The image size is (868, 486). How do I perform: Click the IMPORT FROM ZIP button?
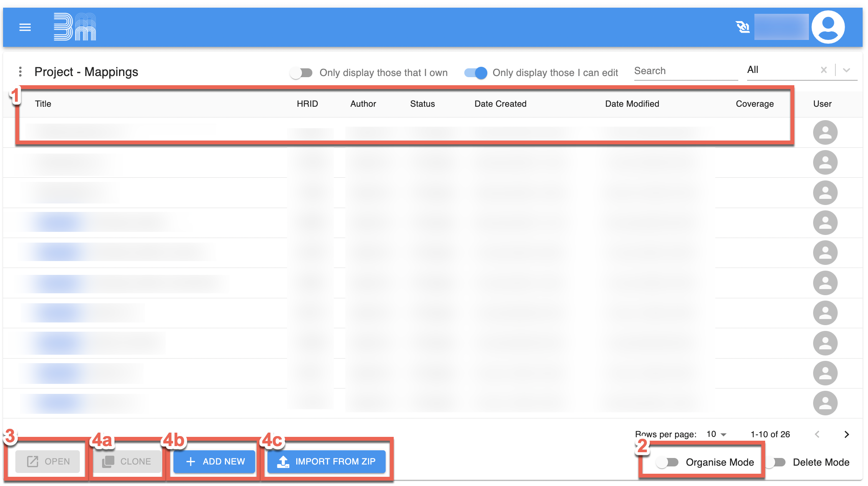327,461
